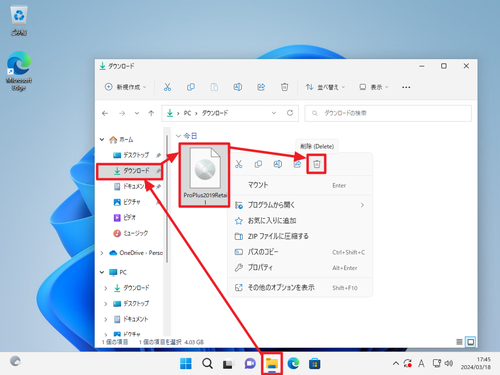Open the Recycle Bin desktop icon

[x=19, y=21]
